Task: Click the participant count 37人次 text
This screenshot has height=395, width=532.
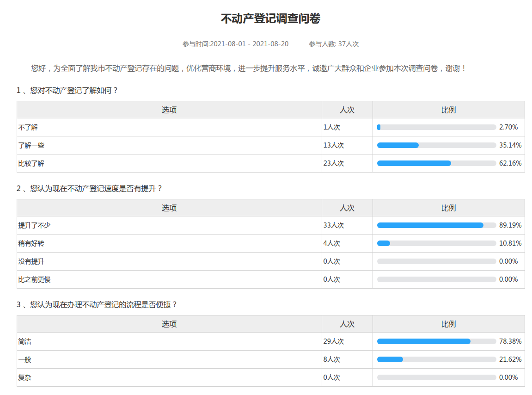Action: point(334,44)
